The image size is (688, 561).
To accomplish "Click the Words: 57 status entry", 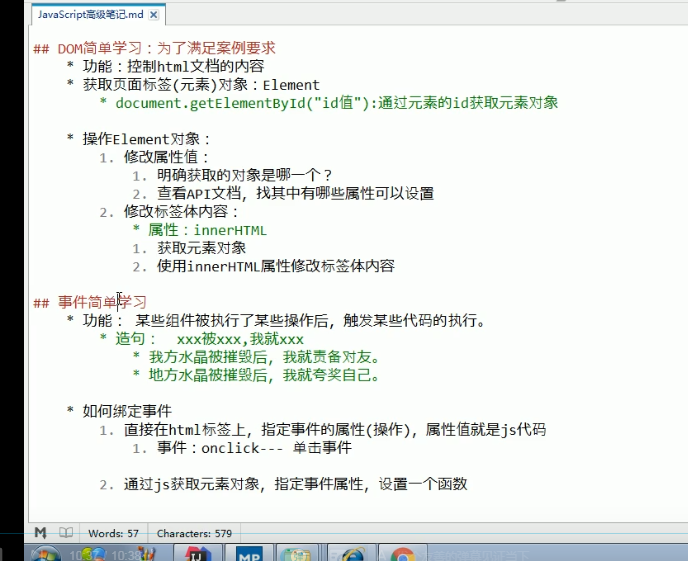I will tap(113, 533).
